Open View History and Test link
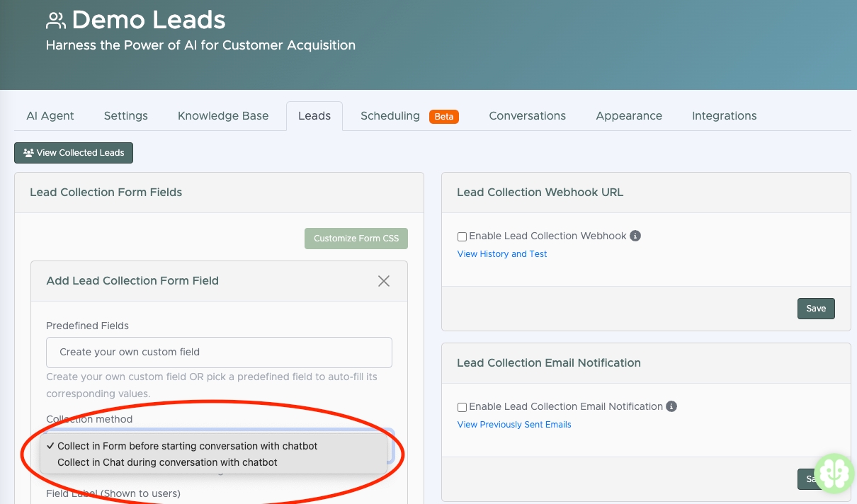857x504 pixels. [x=502, y=254]
